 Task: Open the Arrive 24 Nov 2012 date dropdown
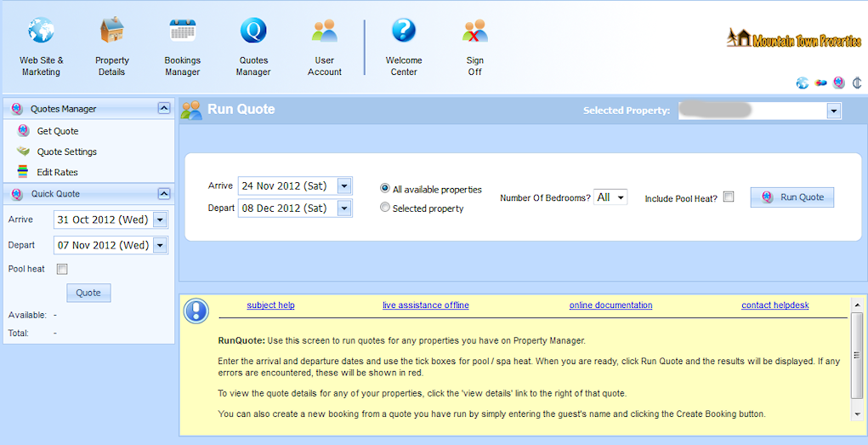[344, 185]
